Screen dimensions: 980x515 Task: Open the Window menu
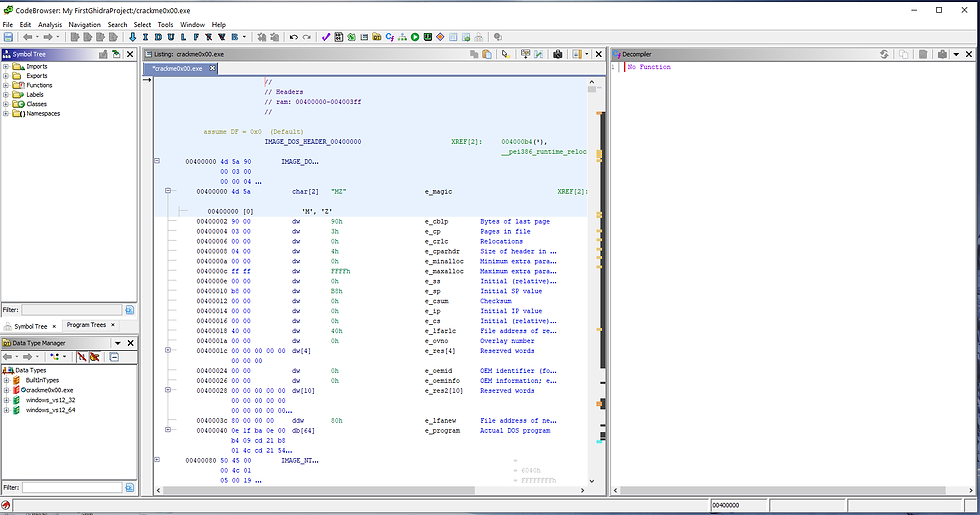click(x=192, y=24)
